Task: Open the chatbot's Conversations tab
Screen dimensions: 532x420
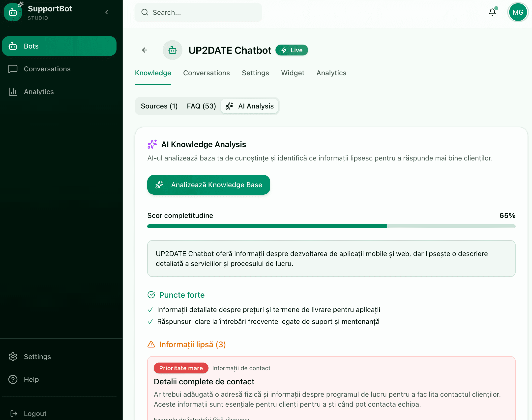Action: click(207, 73)
